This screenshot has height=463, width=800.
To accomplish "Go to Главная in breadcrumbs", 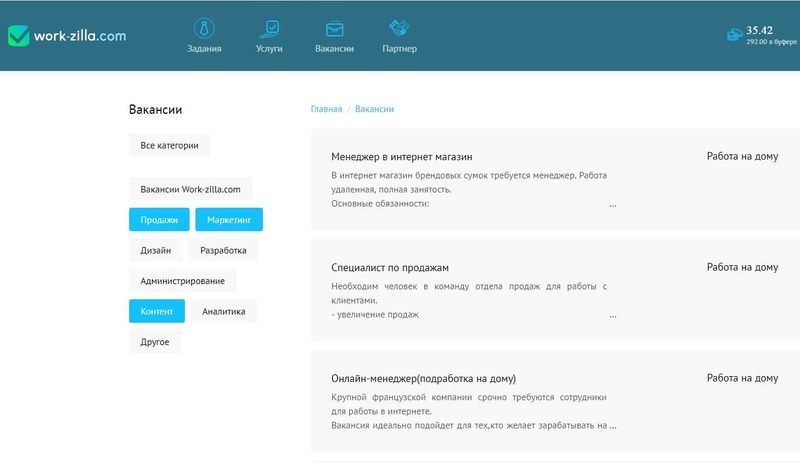I will click(326, 109).
